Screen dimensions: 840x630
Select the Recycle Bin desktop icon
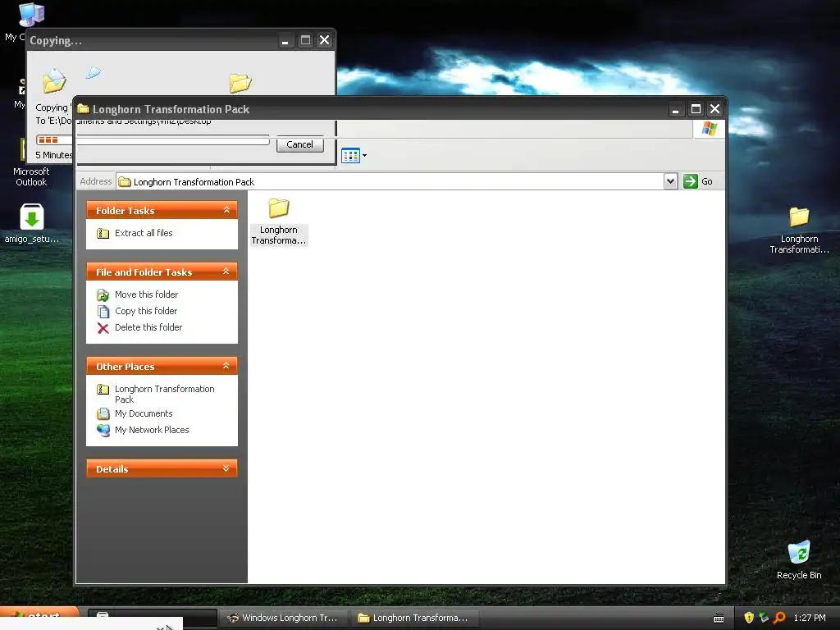(x=799, y=560)
